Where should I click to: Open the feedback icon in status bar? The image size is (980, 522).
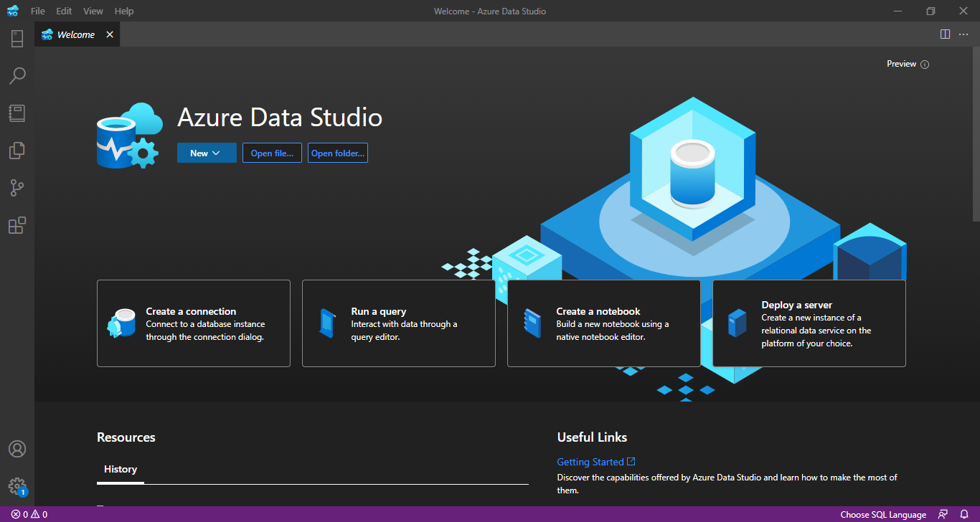943,514
